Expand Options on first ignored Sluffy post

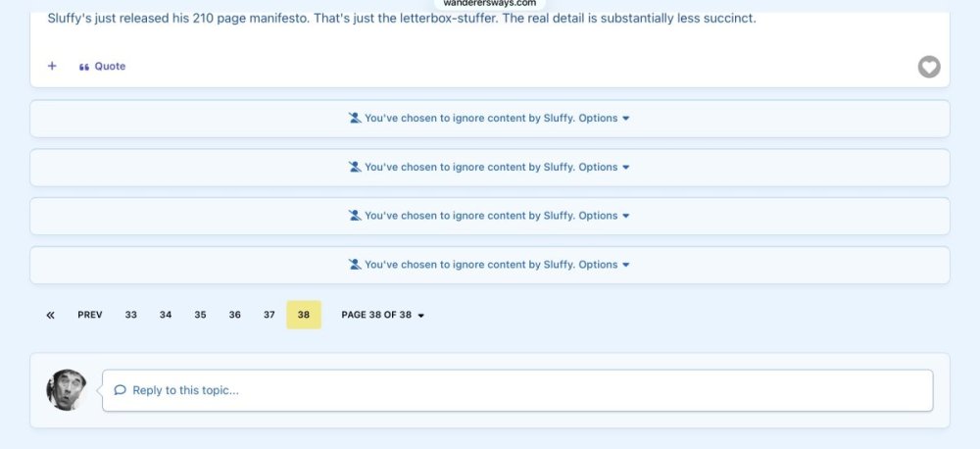[x=604, y=119]
